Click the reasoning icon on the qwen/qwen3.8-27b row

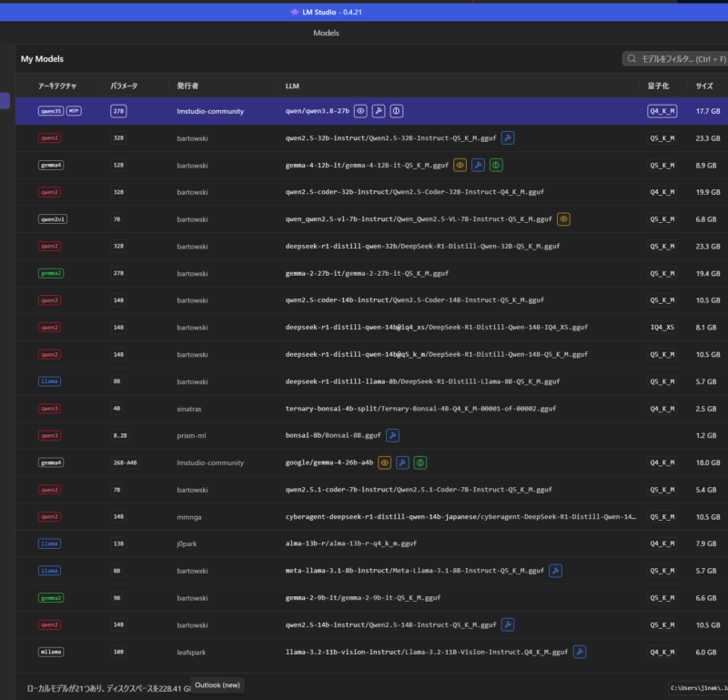(397, 111)
